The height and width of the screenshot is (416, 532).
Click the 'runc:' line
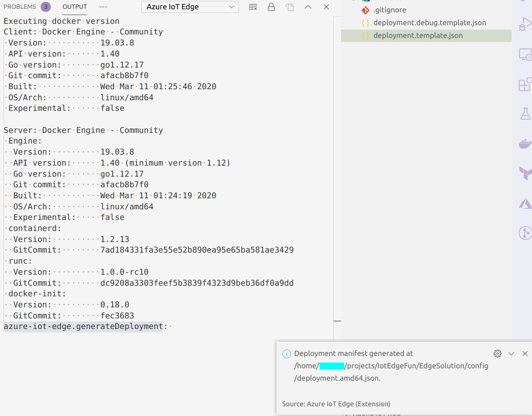[20, 261]
